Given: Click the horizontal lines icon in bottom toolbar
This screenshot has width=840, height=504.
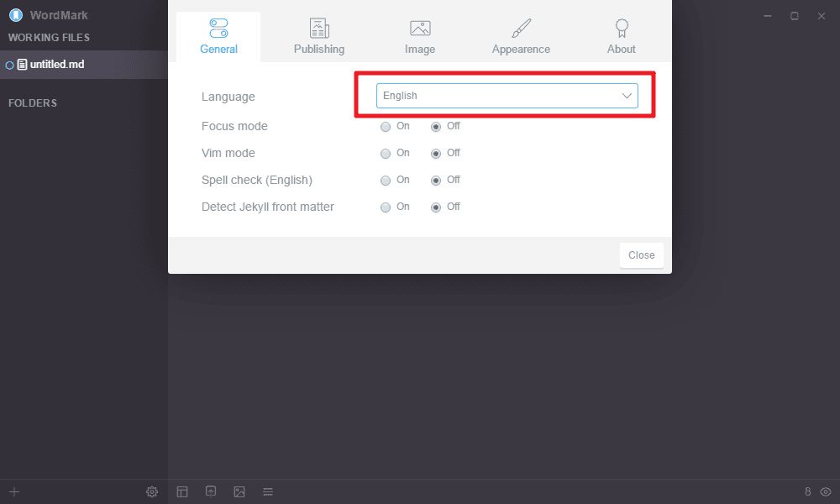Looking at the screenshot, I should [x=268, y=491].
